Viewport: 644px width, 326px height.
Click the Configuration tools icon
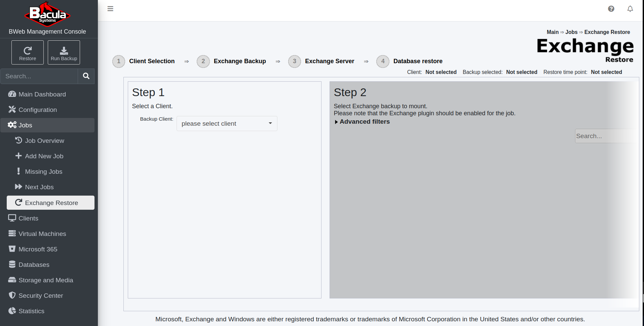12,109
